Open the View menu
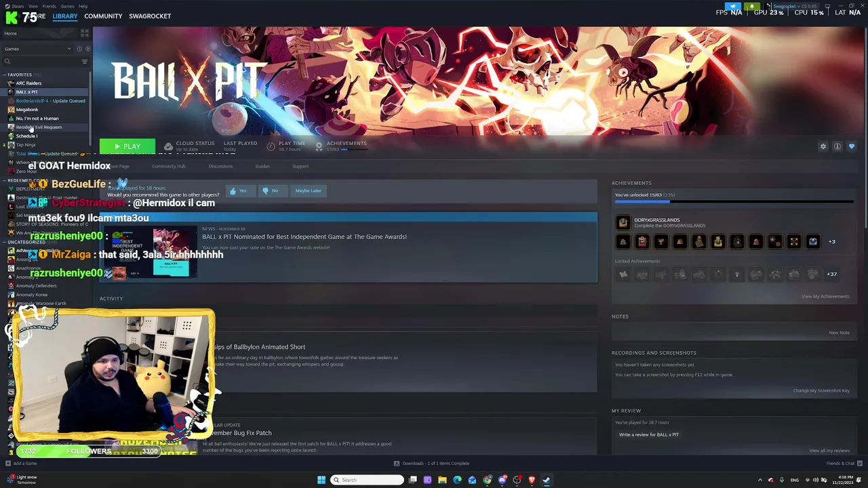This screenshot has height=488, width=868. pos(33,6)
